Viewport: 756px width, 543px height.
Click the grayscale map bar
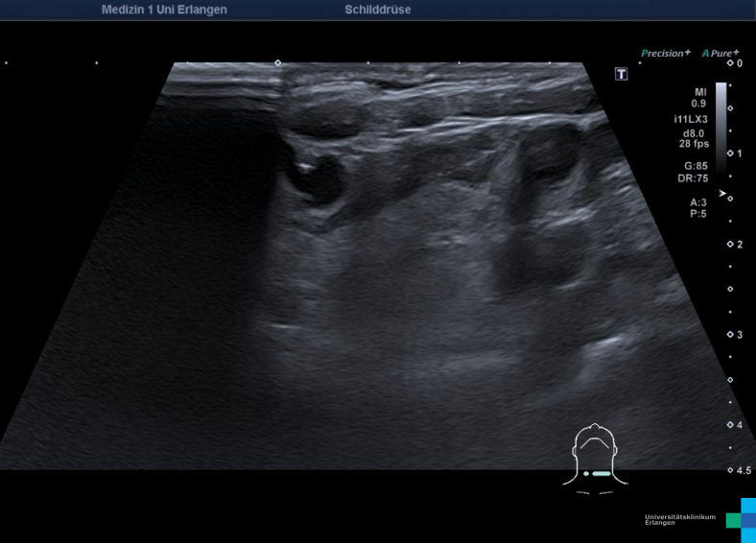click(721, 125)
